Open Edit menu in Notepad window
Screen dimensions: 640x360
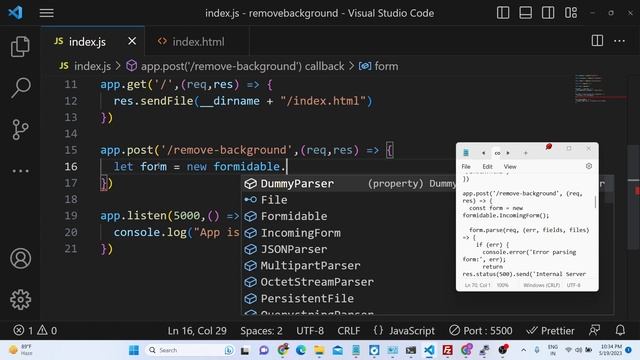click(x=487, y=167)
